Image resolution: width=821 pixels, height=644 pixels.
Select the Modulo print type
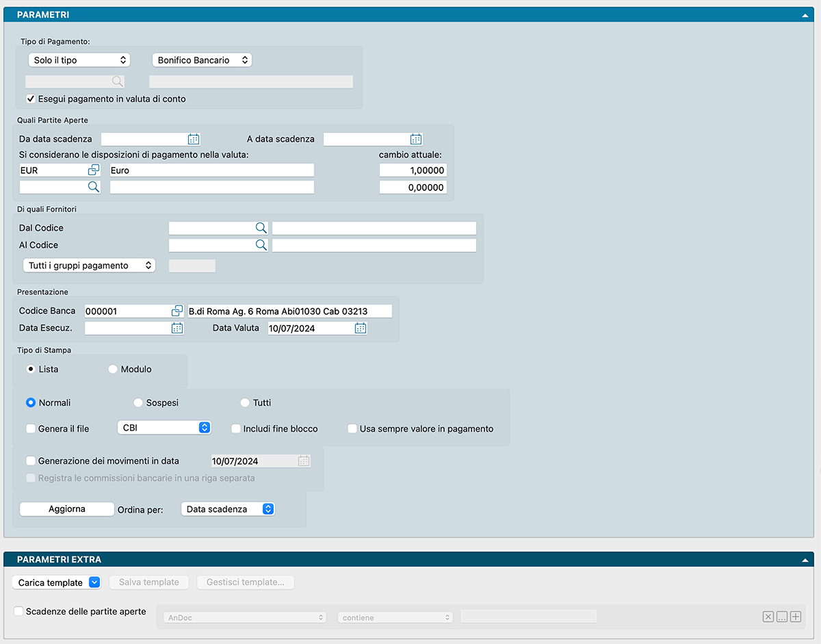(113, 370)
